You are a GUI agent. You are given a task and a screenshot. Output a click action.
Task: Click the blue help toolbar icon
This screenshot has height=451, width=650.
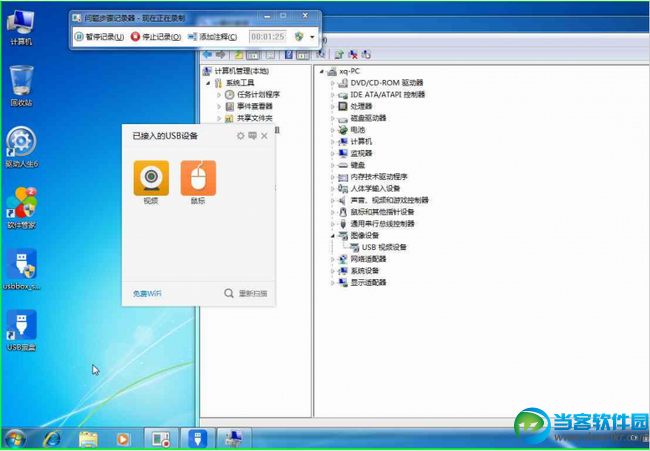[x=289, y=54]
